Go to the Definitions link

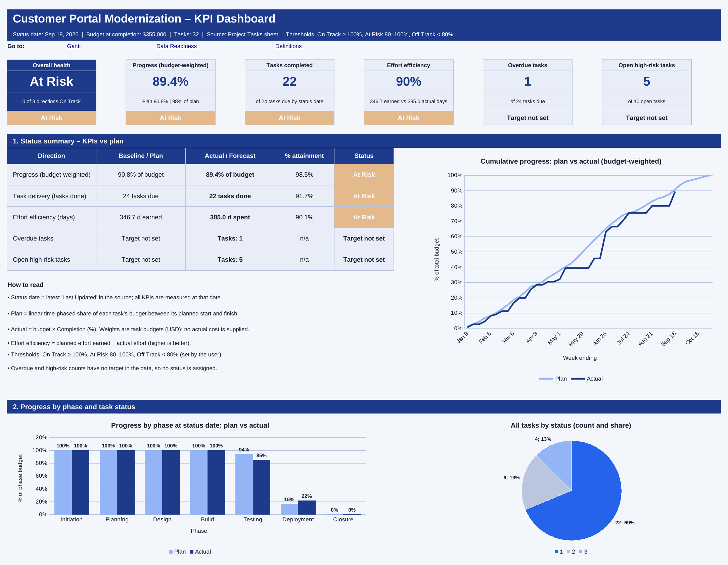(288, 46)
